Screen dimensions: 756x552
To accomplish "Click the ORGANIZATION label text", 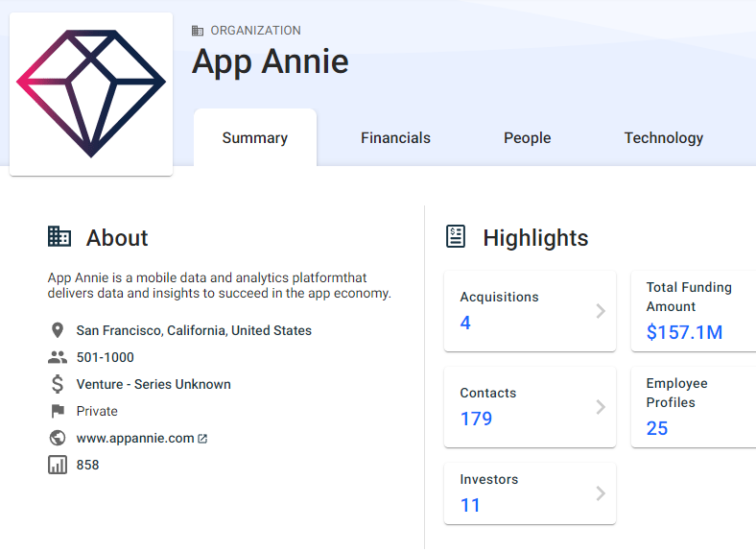I will pyautogui.click(x=255, y=31).
